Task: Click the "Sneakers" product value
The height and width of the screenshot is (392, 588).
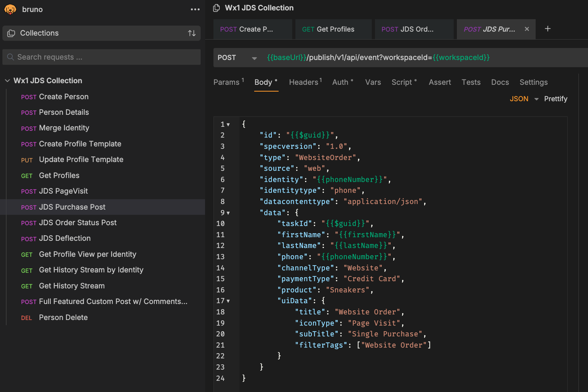Action: tap(347, 290)
